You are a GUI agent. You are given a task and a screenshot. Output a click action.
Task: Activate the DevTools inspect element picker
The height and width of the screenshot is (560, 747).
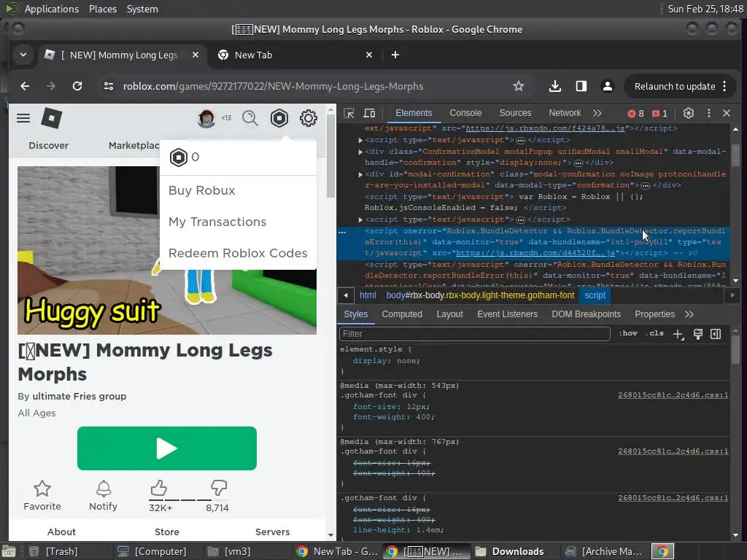tap(349, 113)
